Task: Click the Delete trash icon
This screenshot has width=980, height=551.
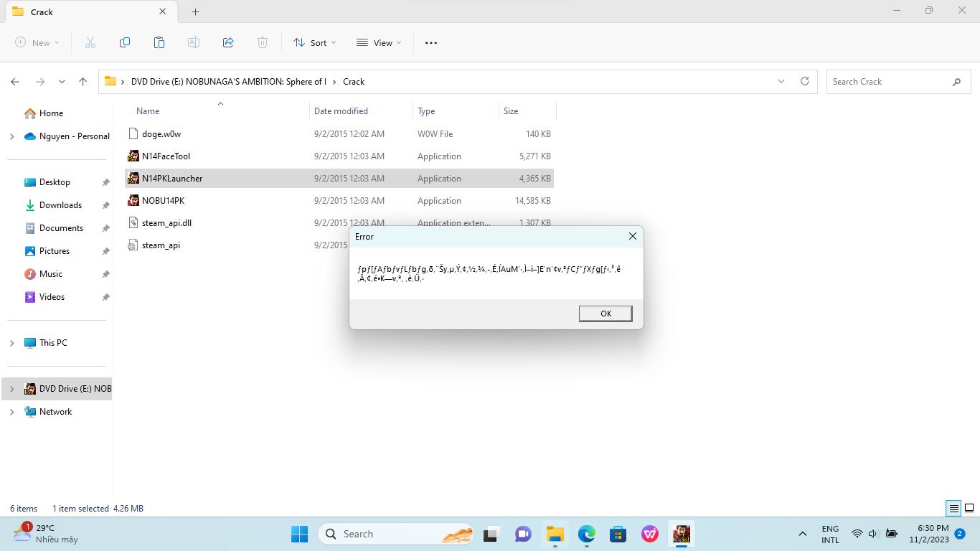Action: [x=263, y=43]
